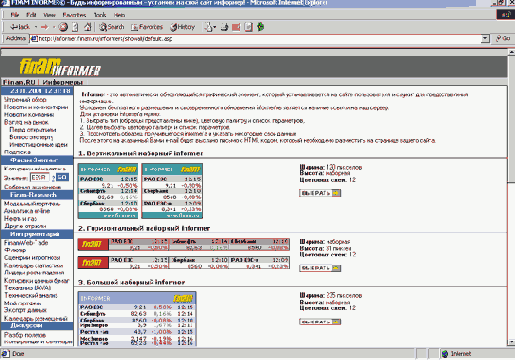Viewport: 515px width, 360px height.
Task: Expand the address bar dropdown arrow
Action: pos(485,39)
